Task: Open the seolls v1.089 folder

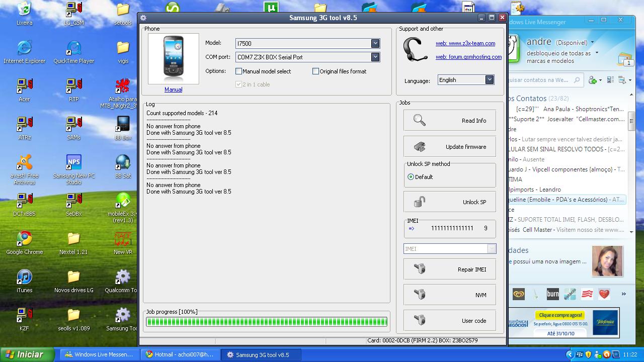Action: (x=73, y=319)
